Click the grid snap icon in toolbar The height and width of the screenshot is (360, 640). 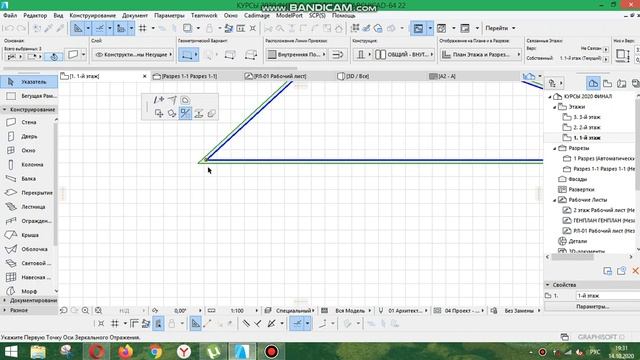(x=142, y=28)
